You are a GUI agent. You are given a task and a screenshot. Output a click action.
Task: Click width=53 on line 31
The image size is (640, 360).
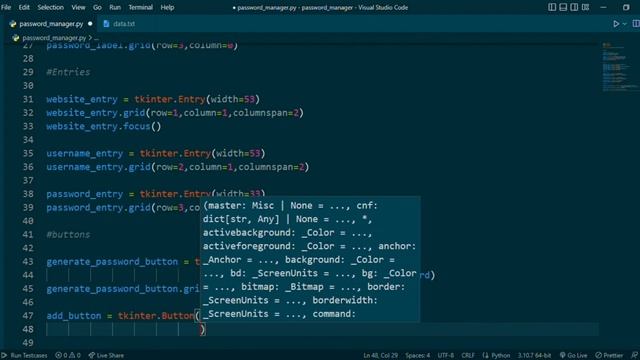(233, 99)
